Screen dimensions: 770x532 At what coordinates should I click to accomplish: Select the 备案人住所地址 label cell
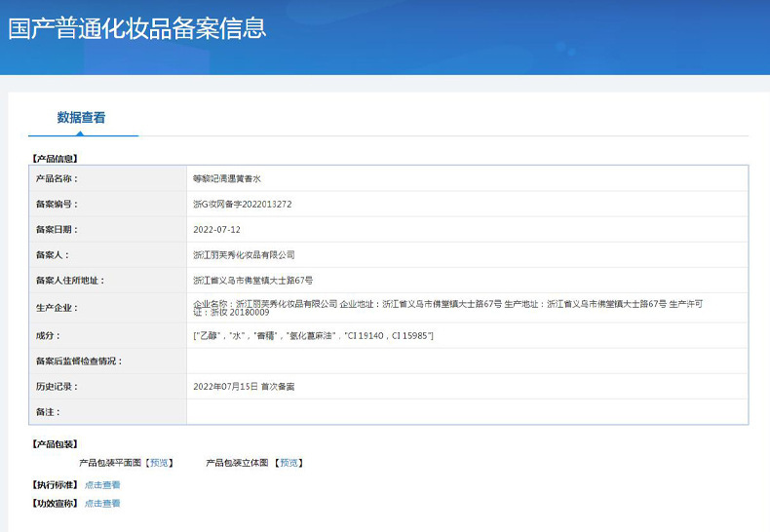[107, 281]
